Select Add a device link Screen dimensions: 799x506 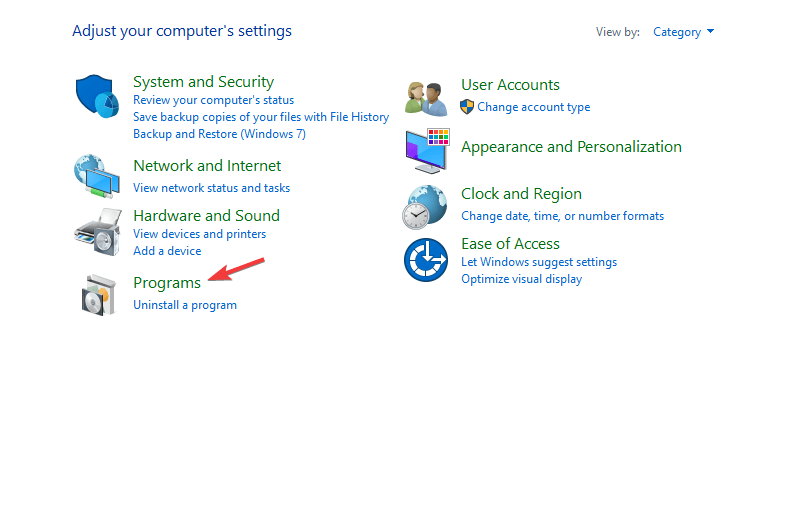click(167, 251)
